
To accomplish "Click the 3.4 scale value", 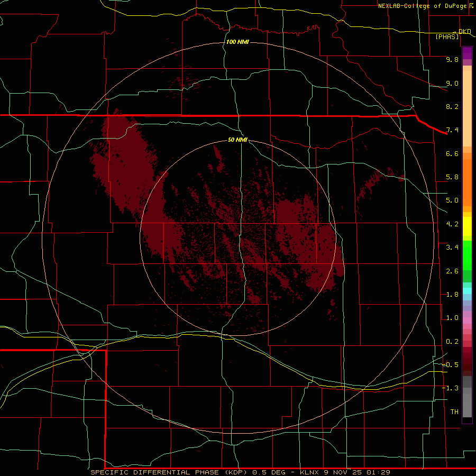I will (452, 248).
